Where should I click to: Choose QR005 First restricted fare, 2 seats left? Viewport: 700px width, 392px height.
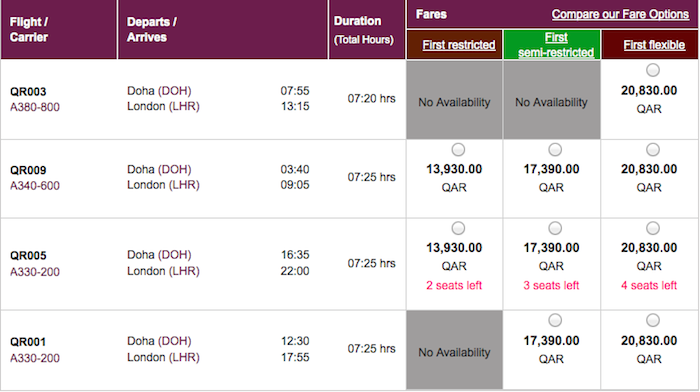pos(458,228)
